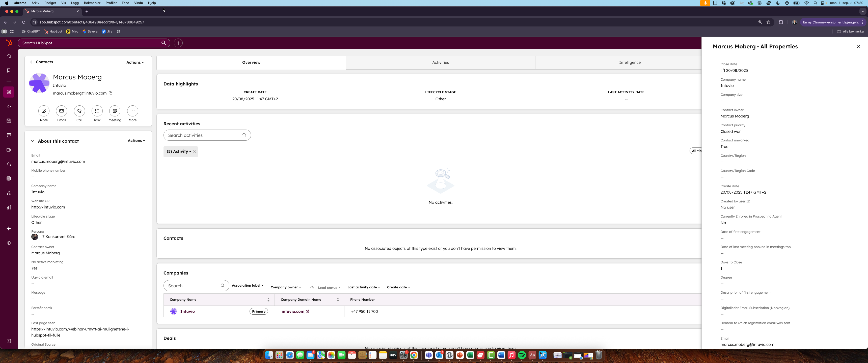Start a Call with the contact
The image size is (868, 363).
pos(79,111)
